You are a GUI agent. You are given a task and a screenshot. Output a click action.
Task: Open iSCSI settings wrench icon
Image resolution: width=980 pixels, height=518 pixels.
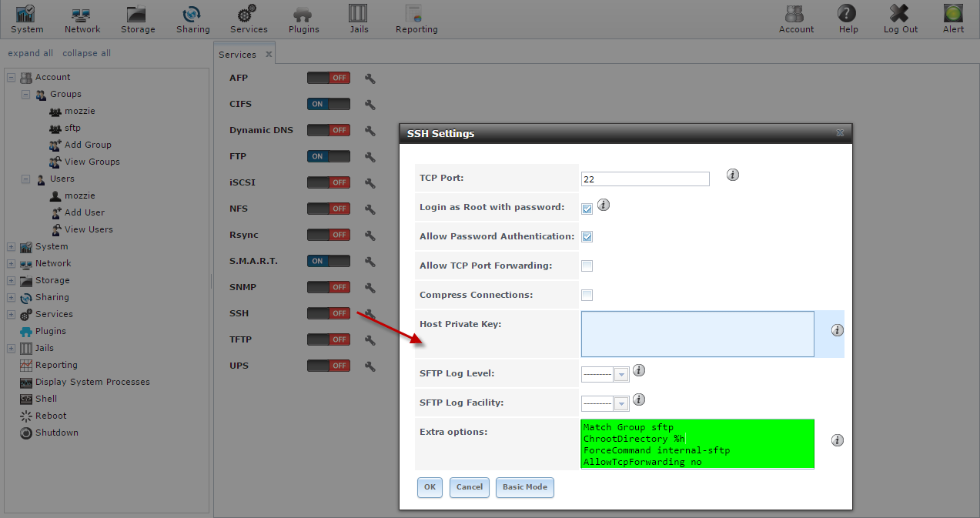tap(370, 182)
